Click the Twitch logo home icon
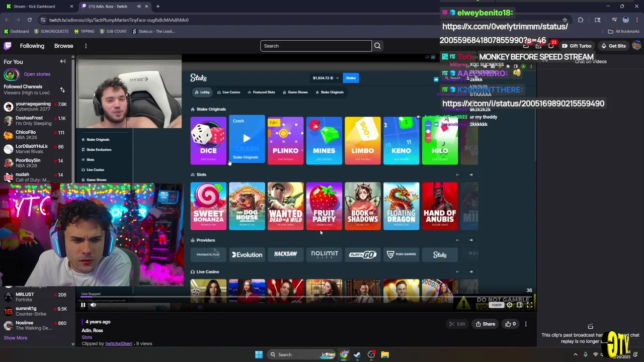The width and height of the screenshot is (644, 362). tap(8, 46)
